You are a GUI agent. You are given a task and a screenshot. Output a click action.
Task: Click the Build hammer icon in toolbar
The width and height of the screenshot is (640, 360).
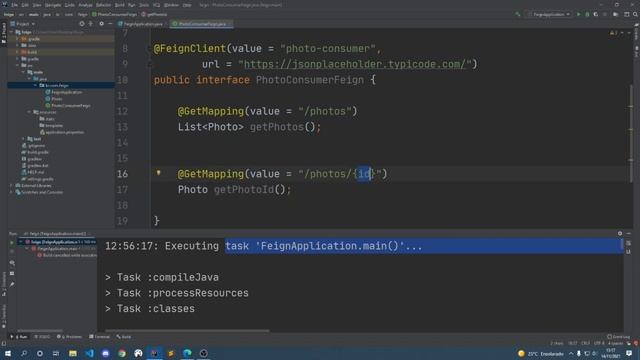(518, 14)
